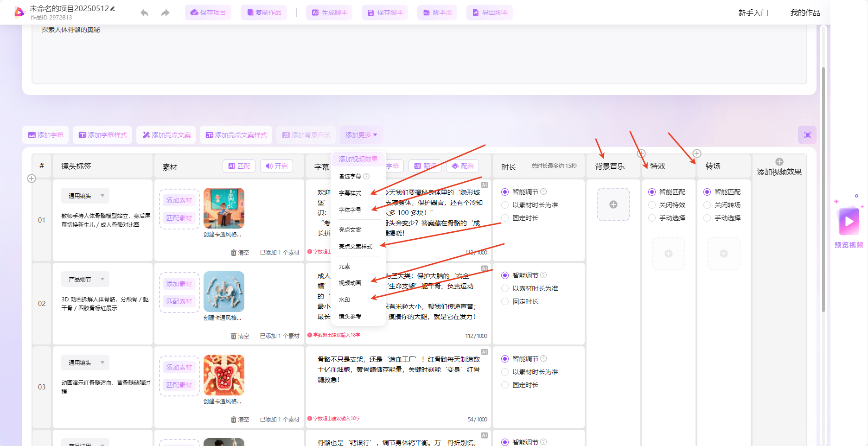This screenshot has width=868, height=446.
Task: Choose 字幕样式 from the menu
Action: point(350,193)
